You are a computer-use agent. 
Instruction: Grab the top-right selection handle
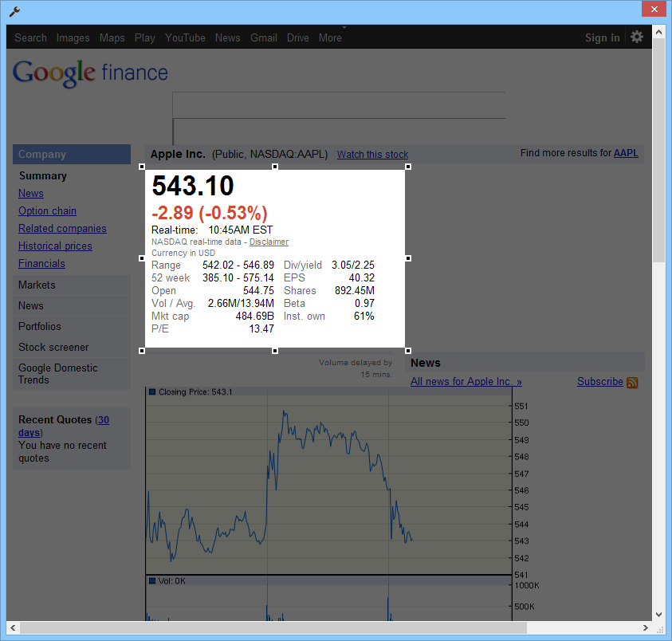pos(408,167)
